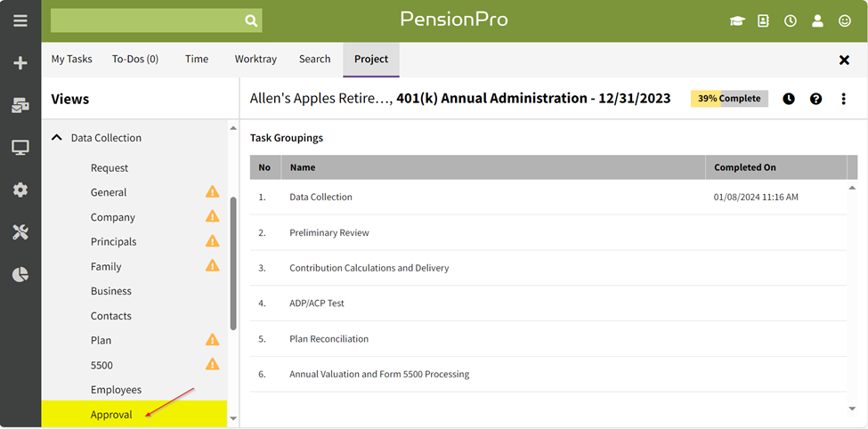Open the Family view

click(x=106, y=266)
